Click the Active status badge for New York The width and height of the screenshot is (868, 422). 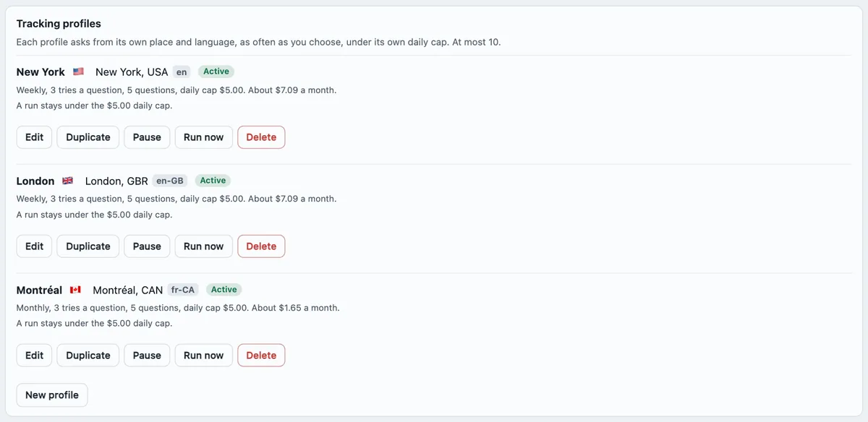click(216, 72)
